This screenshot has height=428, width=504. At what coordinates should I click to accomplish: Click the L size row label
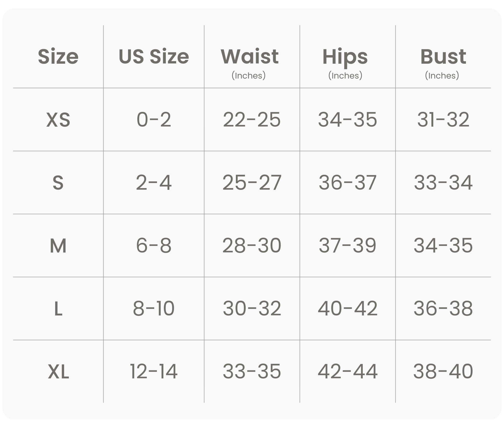click(x=58, y=309)
